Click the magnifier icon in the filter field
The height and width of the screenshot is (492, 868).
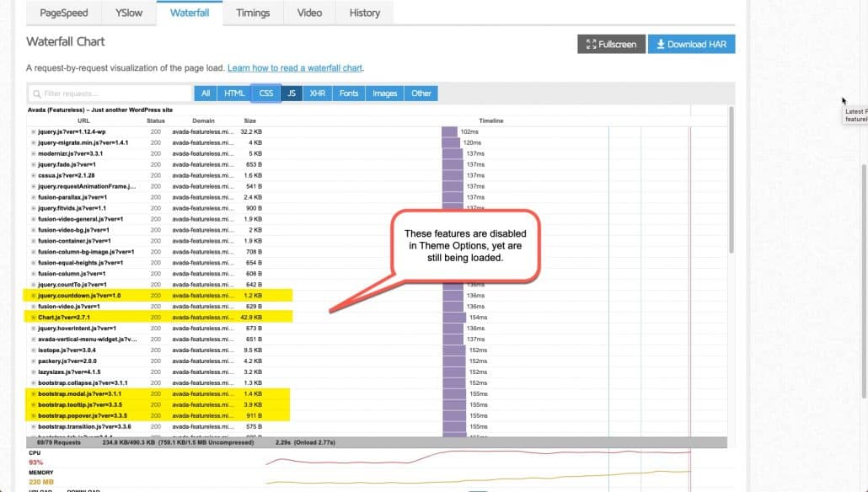37,93
